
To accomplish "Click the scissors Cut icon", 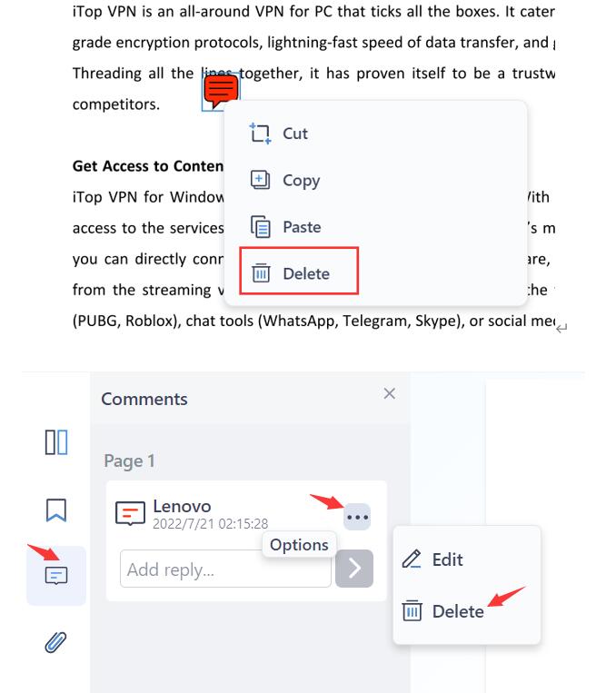I will [260, 134].
